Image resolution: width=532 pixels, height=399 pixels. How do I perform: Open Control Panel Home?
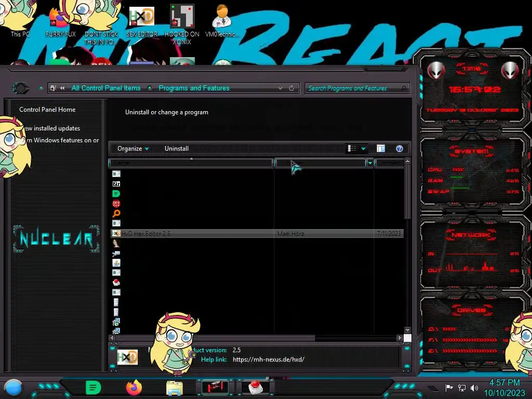coord(47,110)
